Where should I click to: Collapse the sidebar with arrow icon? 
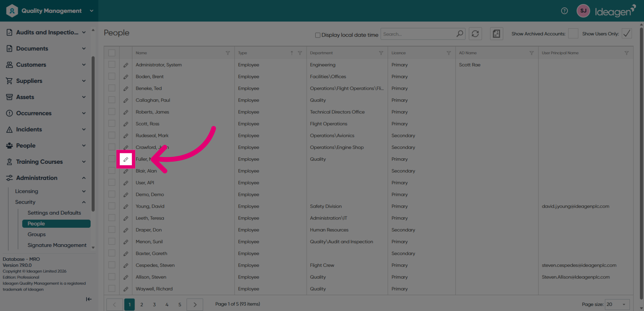pyautogui.click(x=89, y=299)
